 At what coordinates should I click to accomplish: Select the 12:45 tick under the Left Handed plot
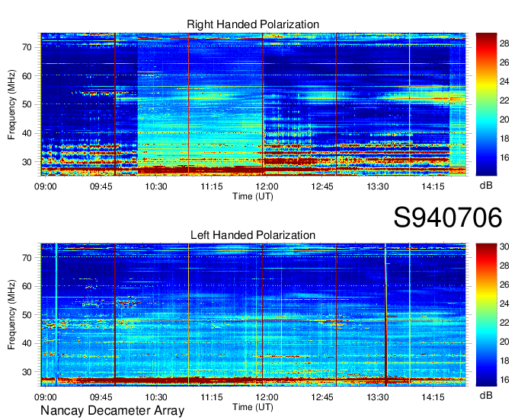pyautogui.click(x=322, y=397)
